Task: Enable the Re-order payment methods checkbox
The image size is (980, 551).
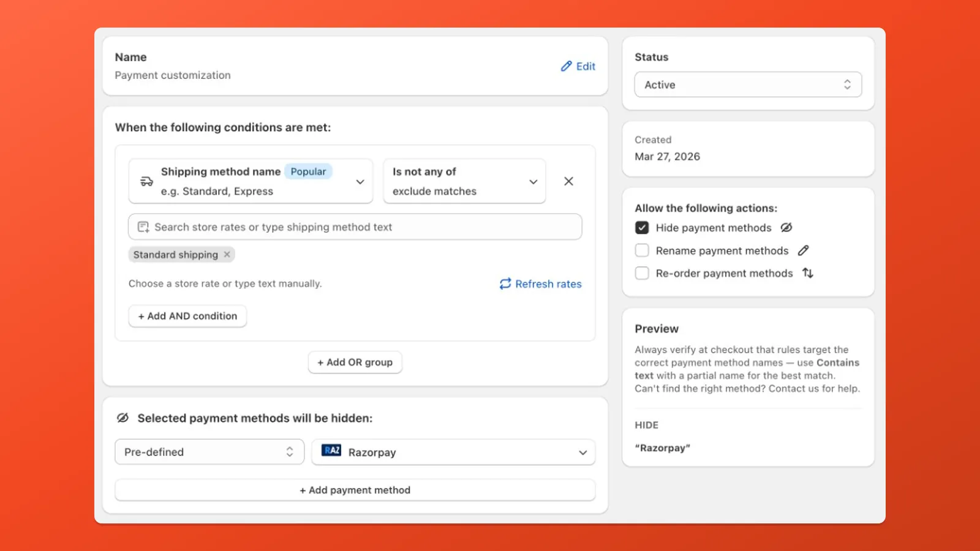Action: coord(641,273)
